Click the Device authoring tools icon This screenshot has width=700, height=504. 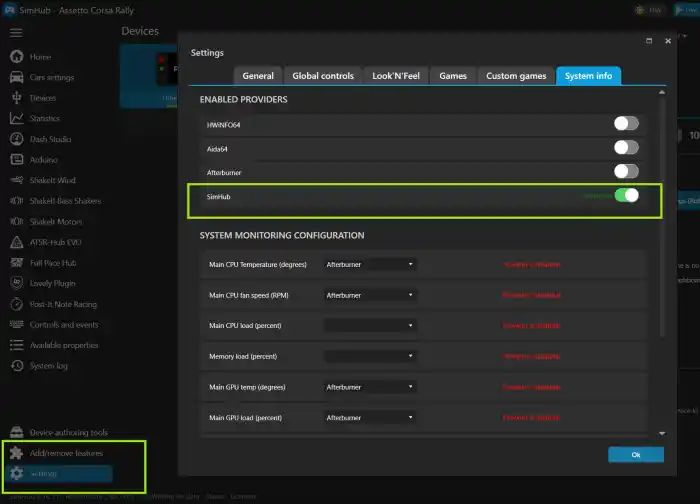click(x=17, y=432)
